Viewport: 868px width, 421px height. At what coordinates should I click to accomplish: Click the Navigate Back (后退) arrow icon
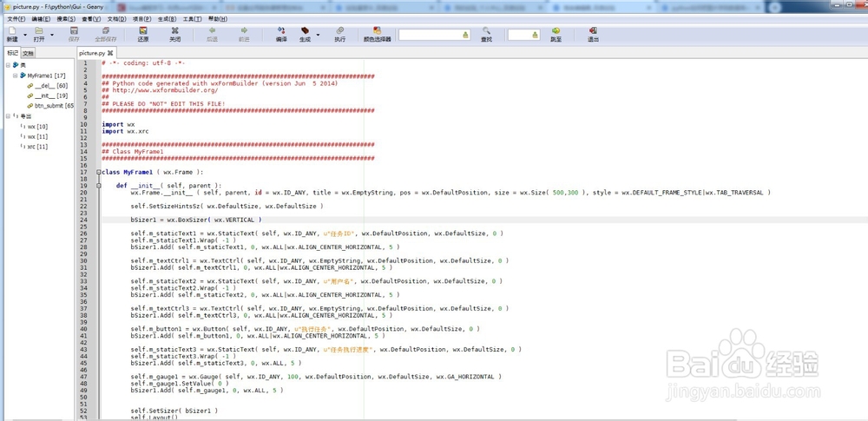(212, 30)
